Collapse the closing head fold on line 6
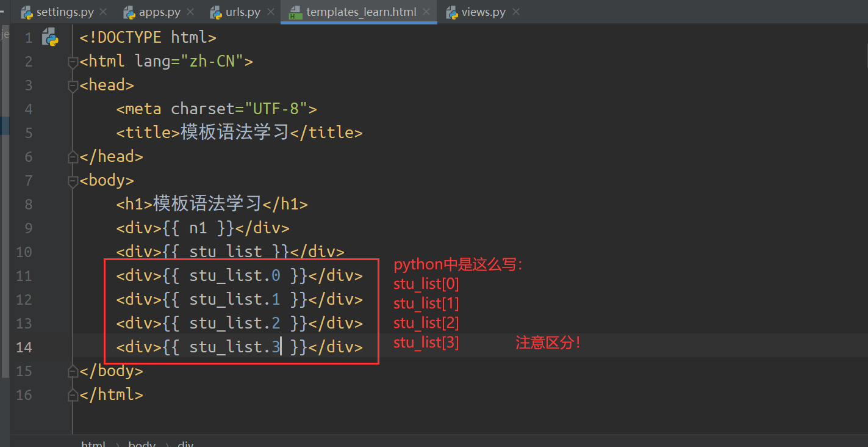The height and width of the screenshot is (447, 868). point(73,156)
